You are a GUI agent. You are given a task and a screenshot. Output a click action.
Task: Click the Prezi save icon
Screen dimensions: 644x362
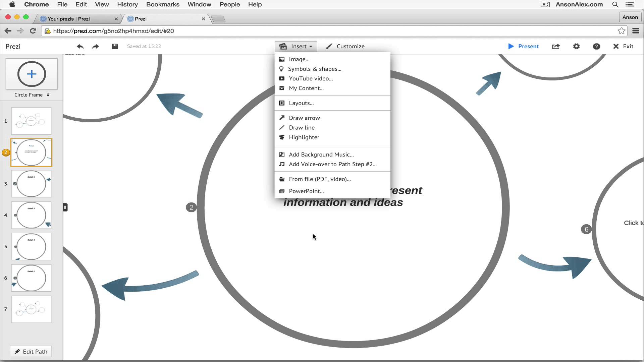(x=115, y=46)
